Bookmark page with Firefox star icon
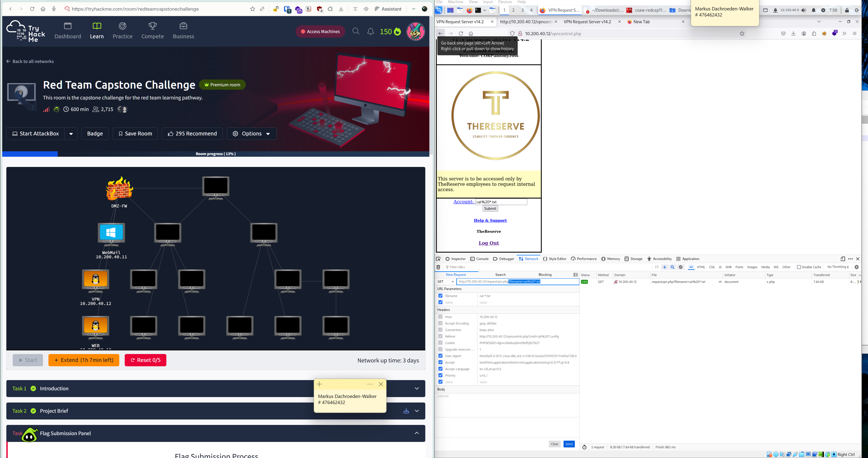 pyautogui.click(x=742, y=33)
